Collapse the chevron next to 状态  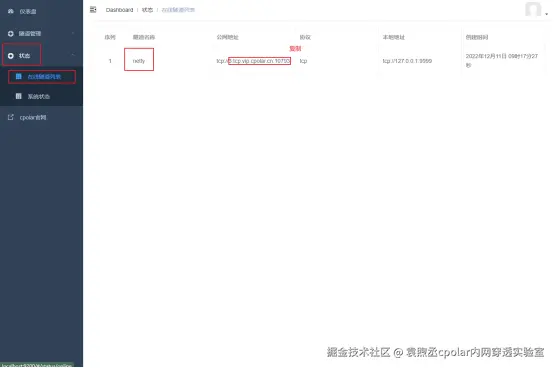pos(73,55)
